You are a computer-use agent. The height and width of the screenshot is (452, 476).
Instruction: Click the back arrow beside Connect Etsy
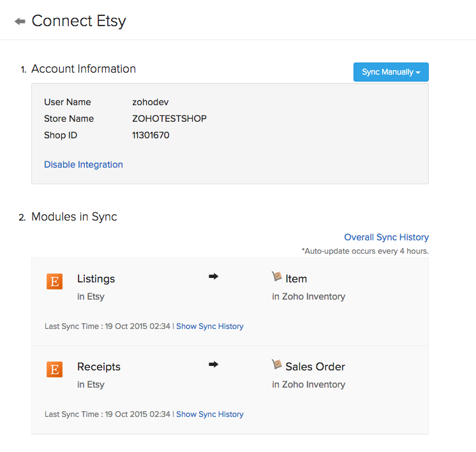(x=20, y=21)
